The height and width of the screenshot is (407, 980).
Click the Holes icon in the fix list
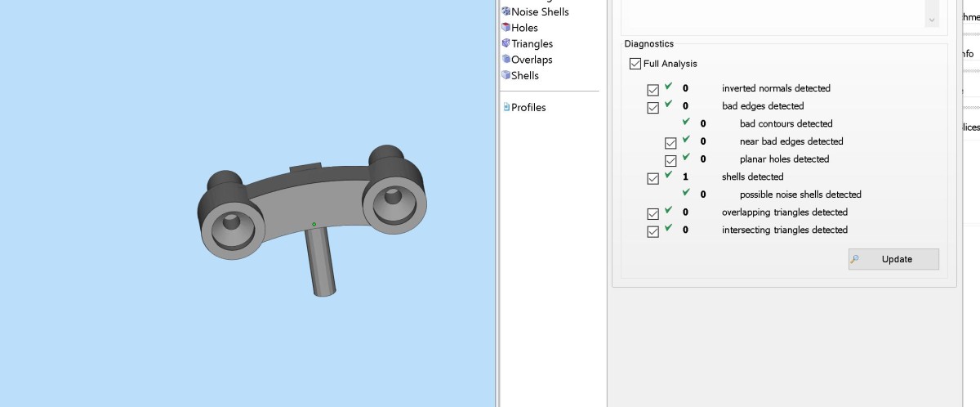point(506,28)
